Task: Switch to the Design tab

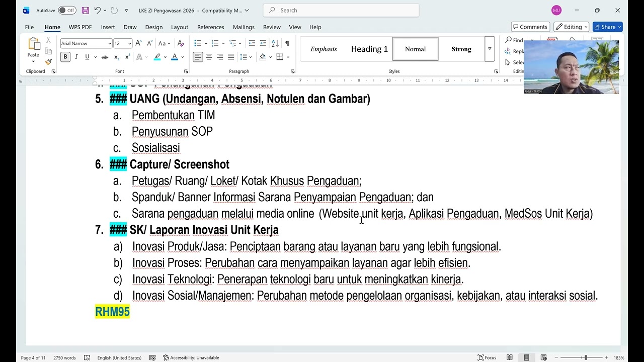Action: click(x=153, y=27)
